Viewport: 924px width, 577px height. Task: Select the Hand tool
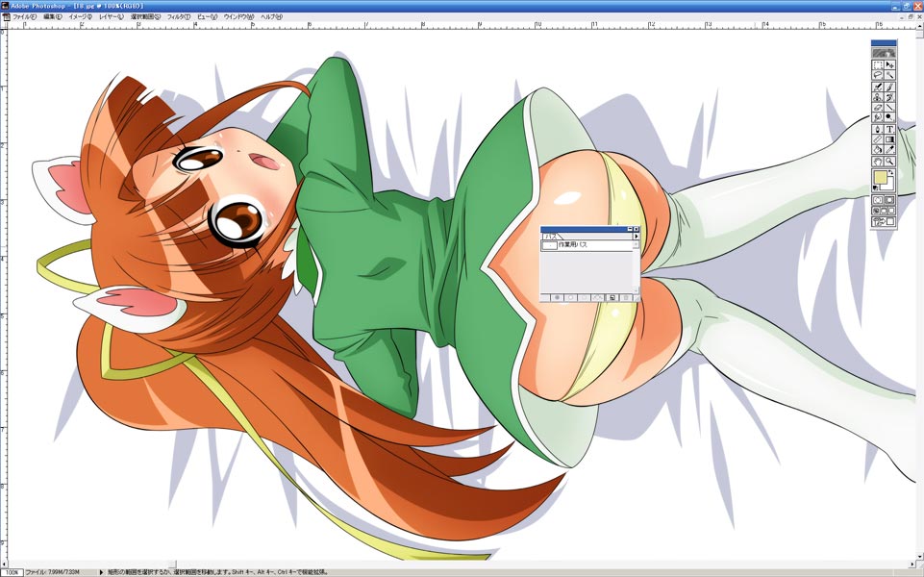click(878, 161)
